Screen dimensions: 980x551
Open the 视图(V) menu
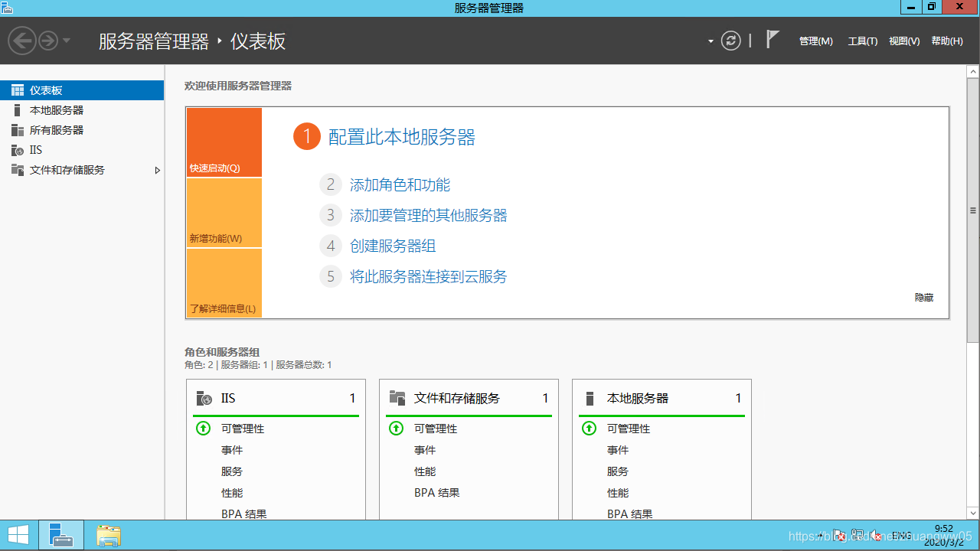(904, 41)
